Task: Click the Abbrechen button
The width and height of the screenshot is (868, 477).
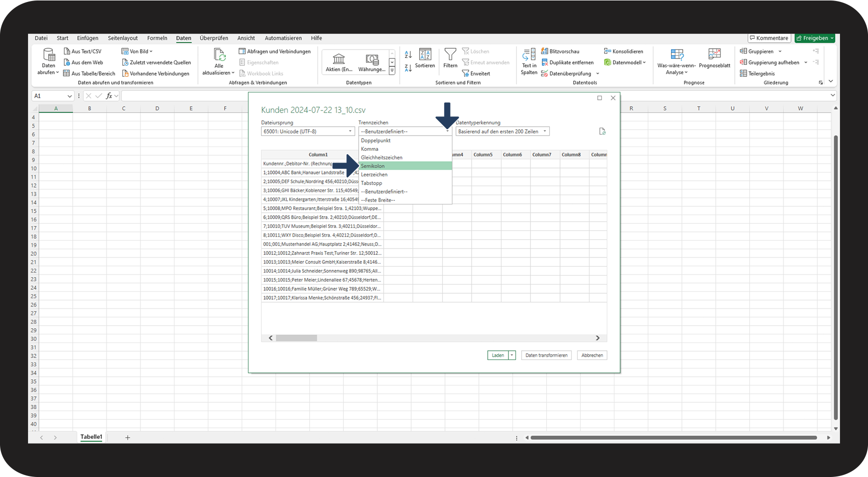Action: (592, 355)
